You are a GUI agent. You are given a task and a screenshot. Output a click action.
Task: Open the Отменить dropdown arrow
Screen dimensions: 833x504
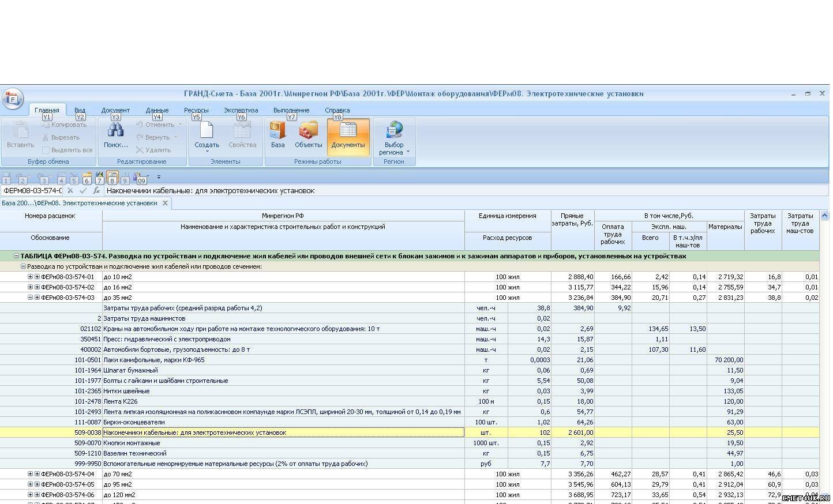[x=180, y=125]
